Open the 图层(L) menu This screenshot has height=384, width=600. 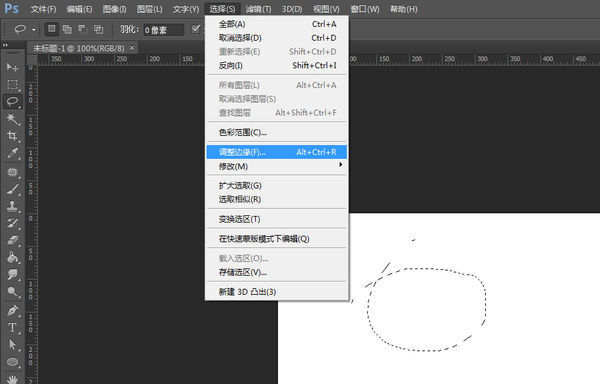(150, 9)
